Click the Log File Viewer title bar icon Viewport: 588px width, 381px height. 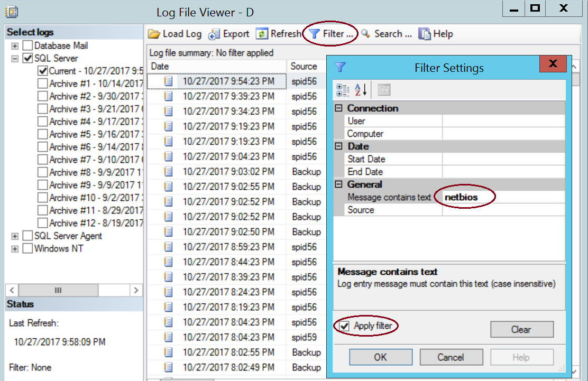click(12, 12)
